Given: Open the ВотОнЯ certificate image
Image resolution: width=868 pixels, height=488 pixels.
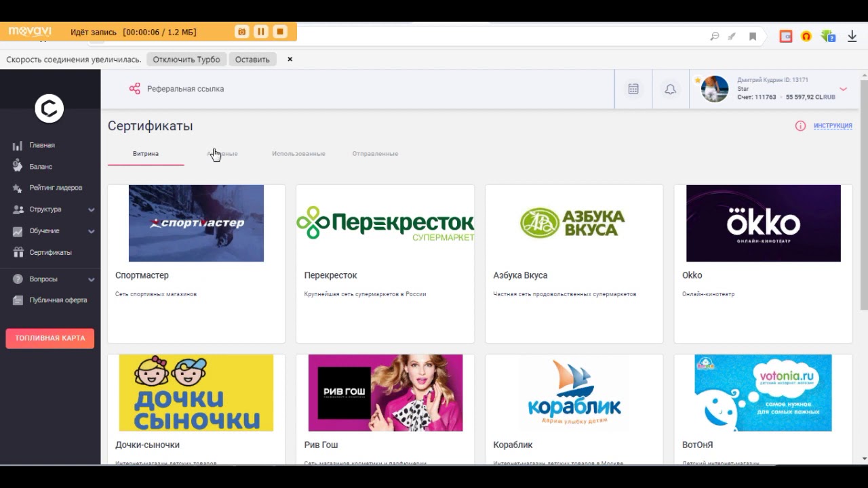Looking at the screenshot, I should pos(764,392).
